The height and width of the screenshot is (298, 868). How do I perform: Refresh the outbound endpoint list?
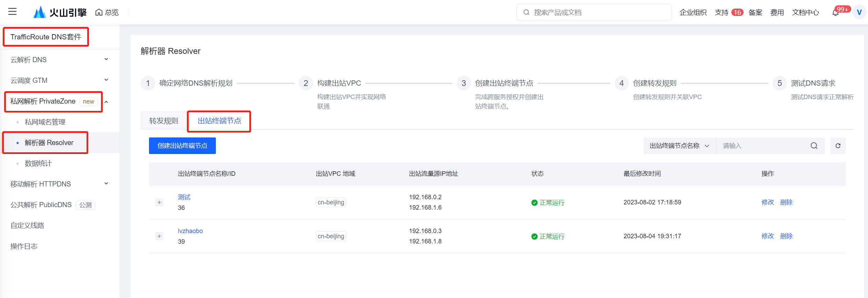838,146
